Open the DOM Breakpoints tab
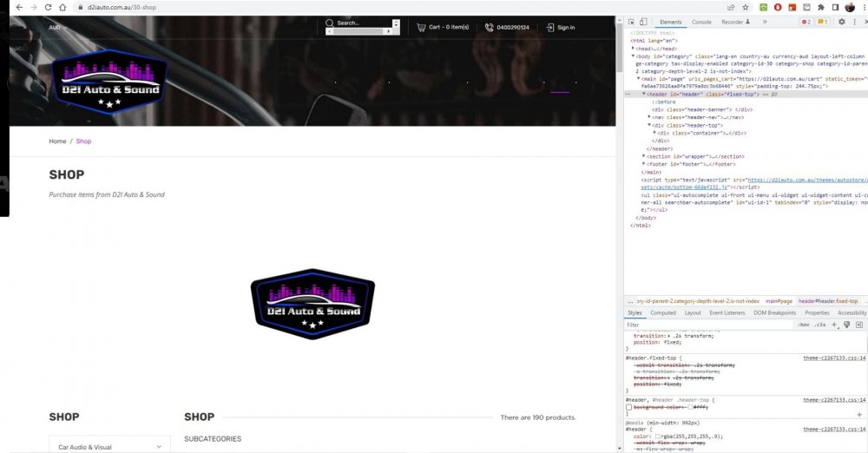This screenshot has width=868, height=453. (774, 313)
